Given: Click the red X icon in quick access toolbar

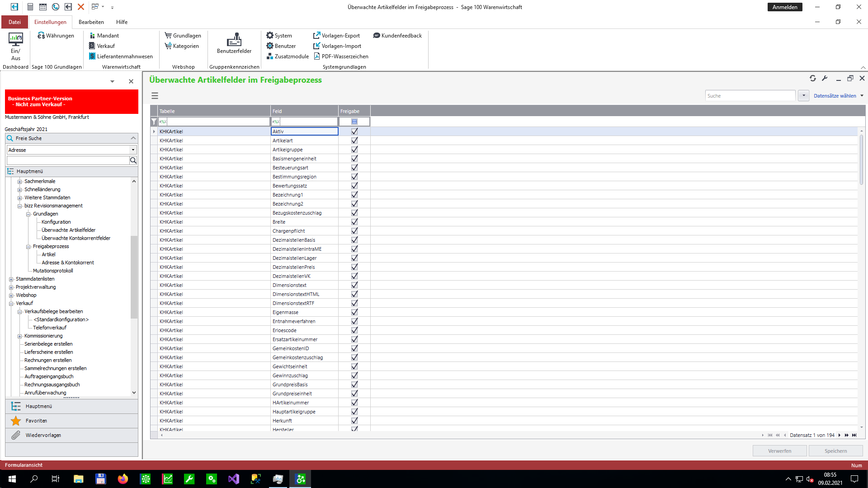Looking at the screenshot, I should pyautogui.click(x=81, y=7).
